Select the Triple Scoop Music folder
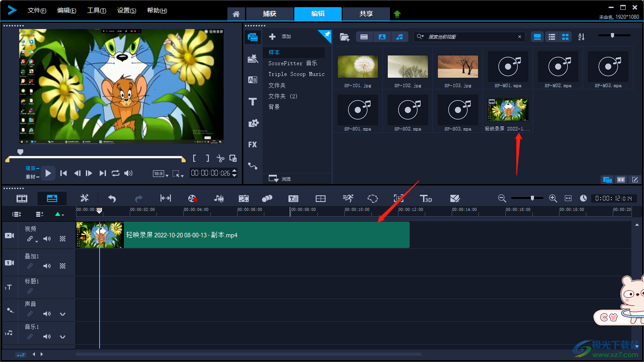Image resolution: width=644 pixels, height=362 pixels. (x=297, y=74)
